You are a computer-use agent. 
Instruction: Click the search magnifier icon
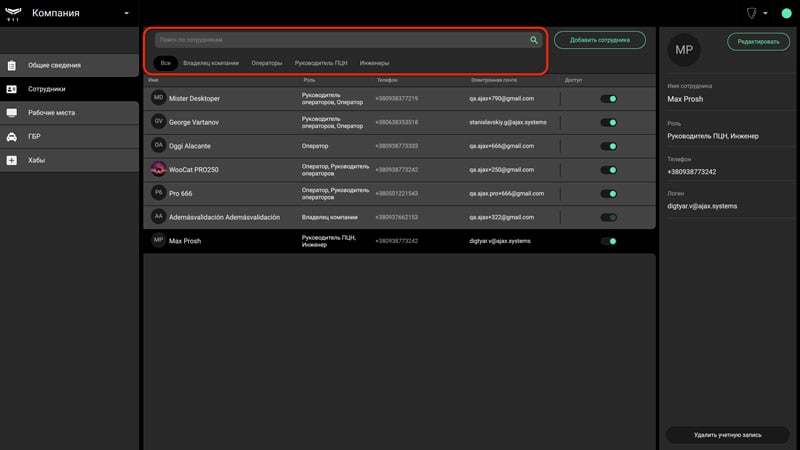pos(534,40)
